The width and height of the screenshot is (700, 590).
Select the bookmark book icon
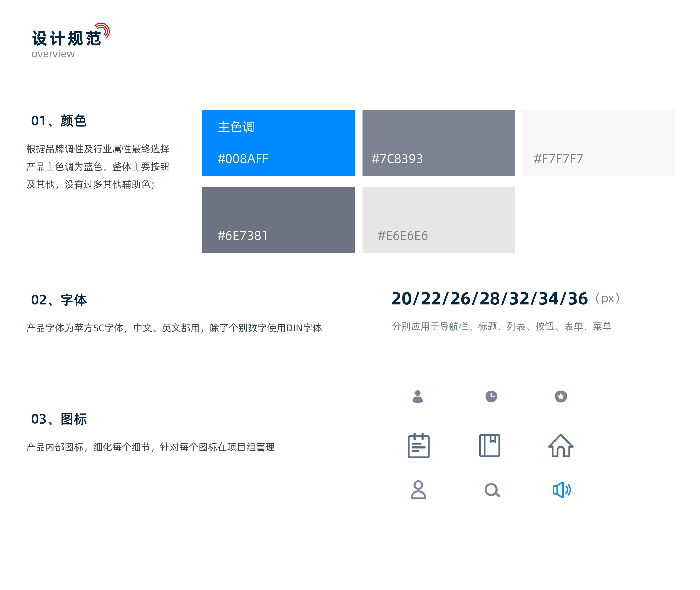click(489, 445)
